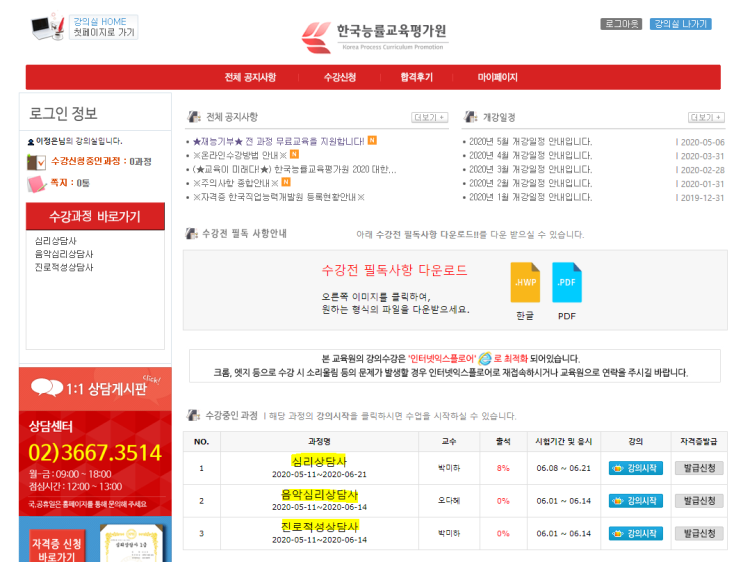The width and height of the screenshot is (743, 562).
Task: Click the laptop home icon at top left
Action: pos(47,27)
